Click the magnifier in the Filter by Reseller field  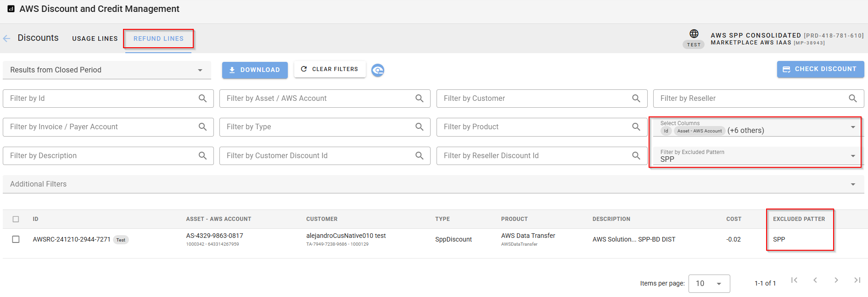click(852, 99)
